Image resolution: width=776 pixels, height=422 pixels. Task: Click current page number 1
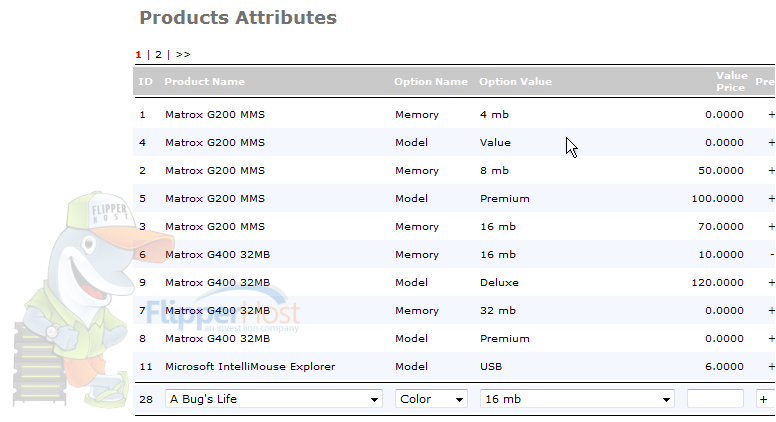139,54
